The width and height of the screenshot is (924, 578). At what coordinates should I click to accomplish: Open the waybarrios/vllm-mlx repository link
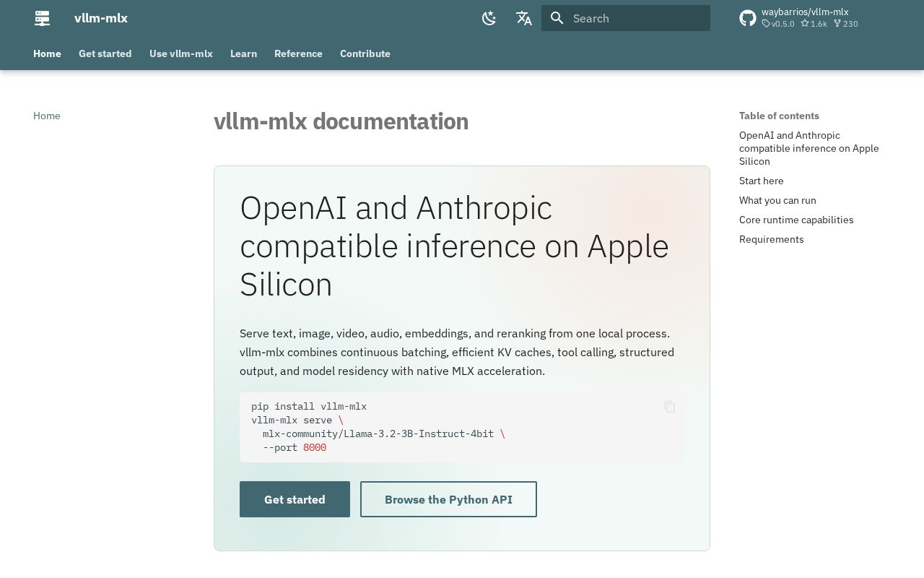(805, 12)
